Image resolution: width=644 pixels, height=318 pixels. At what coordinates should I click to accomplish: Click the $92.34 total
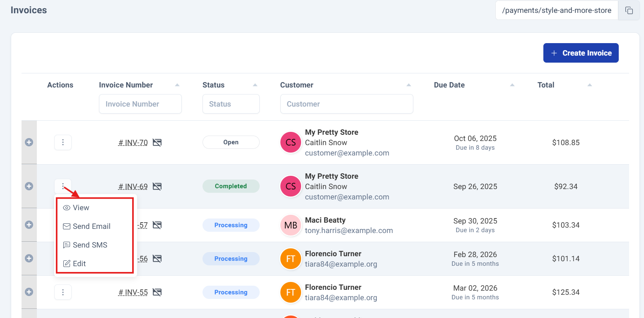point(566,187)
